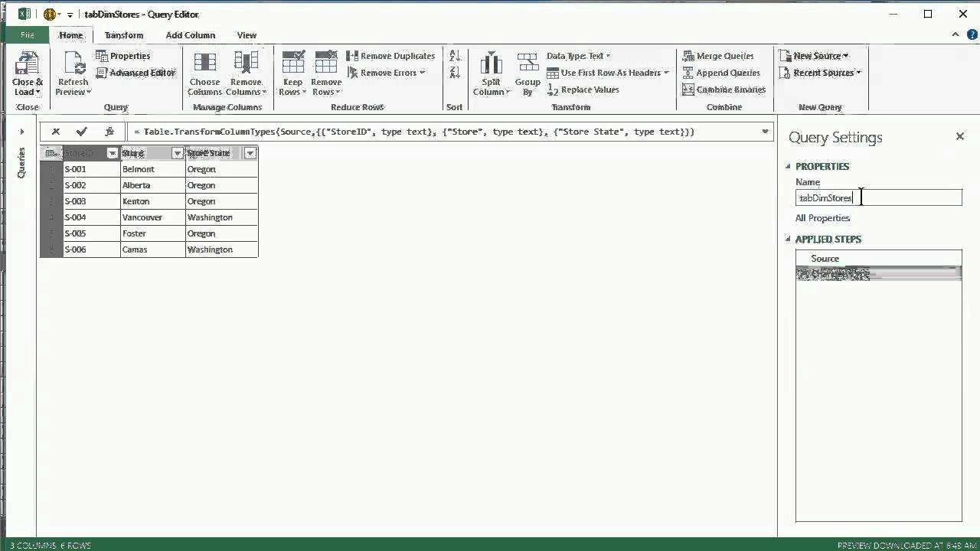The height and width of the screenshot is (551, 980).
Task: Click the cell containing Camas
Action: tap(152, 249)
